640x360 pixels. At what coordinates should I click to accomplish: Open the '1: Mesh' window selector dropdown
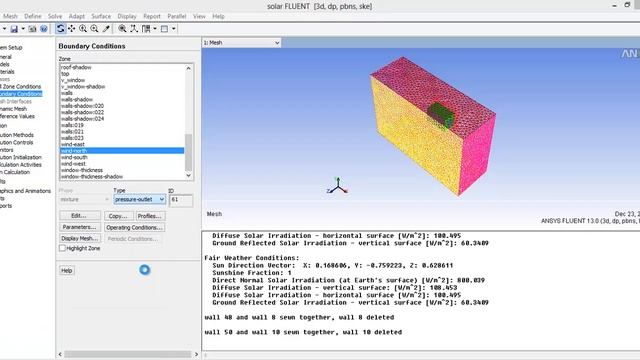[242, 42]
